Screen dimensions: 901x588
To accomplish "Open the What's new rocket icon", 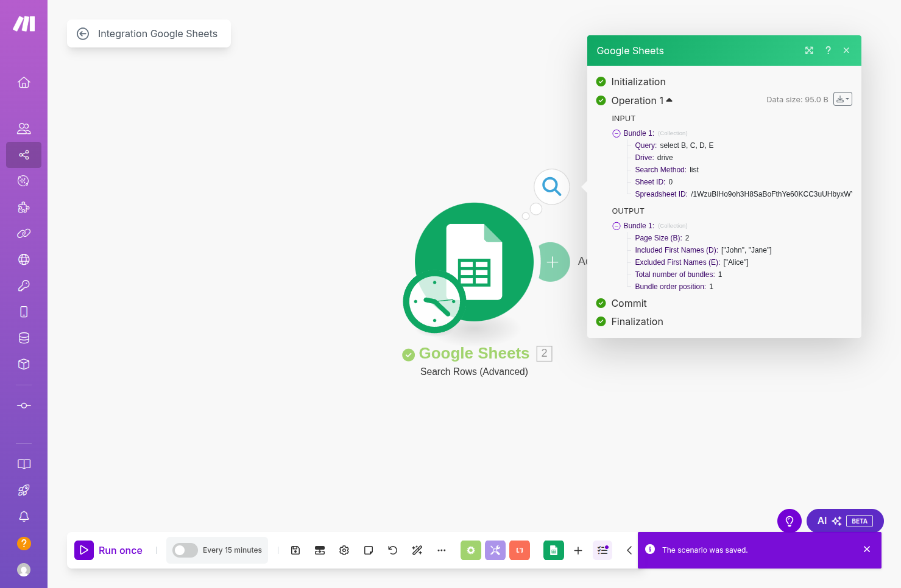I will click(x=24, y=490).
